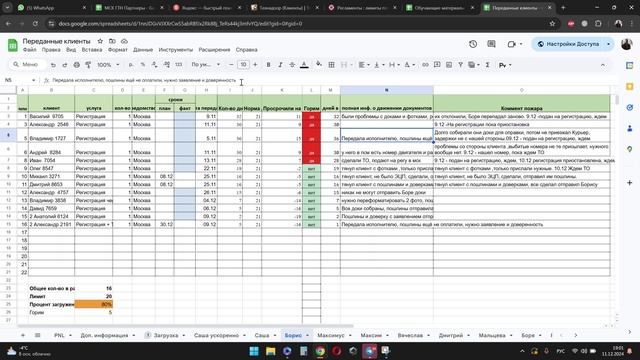
Task: Open the Файл menu
Action: point(29,50)
